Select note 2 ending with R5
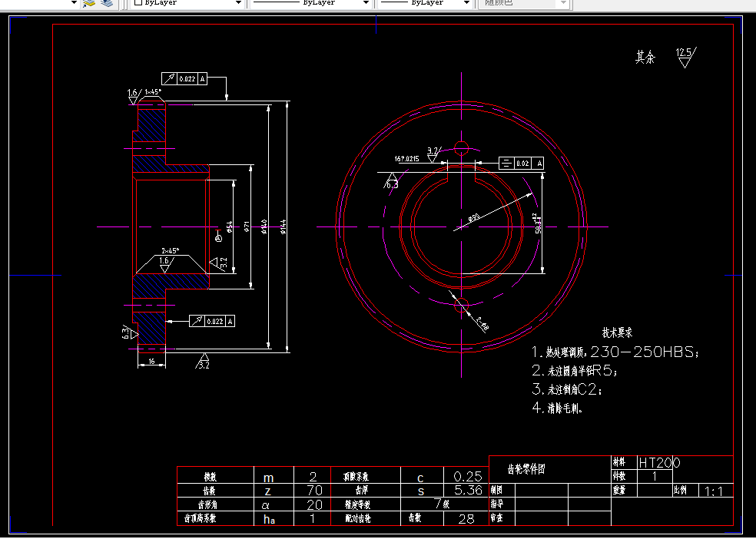756x539 pixels. click(574, 370)
